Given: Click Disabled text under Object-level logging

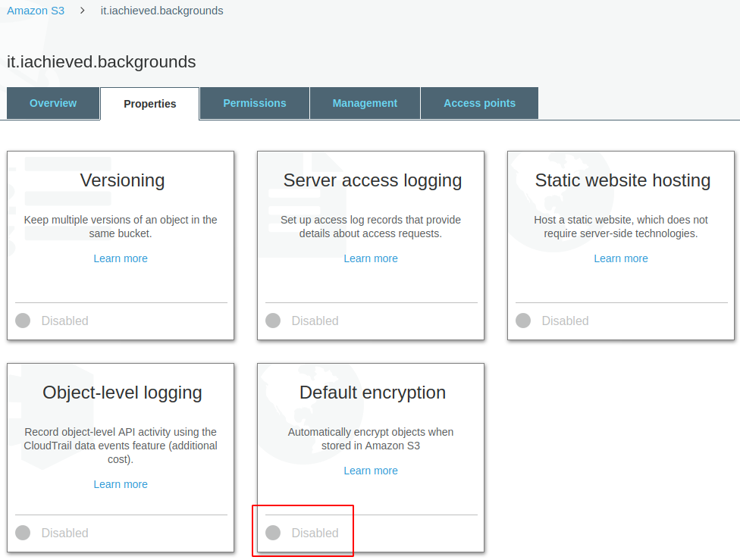Looking at the screenshot, I should pos(64,533).
